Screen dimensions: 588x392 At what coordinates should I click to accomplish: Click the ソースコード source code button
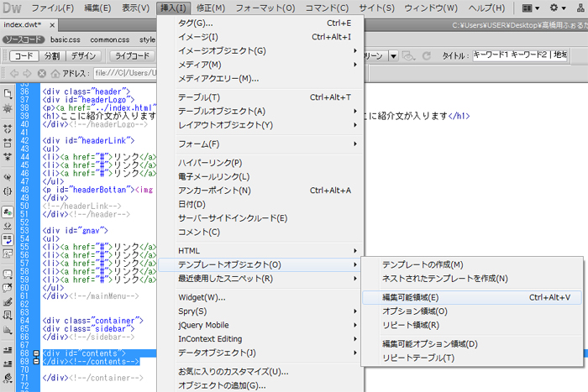(24, 39)
